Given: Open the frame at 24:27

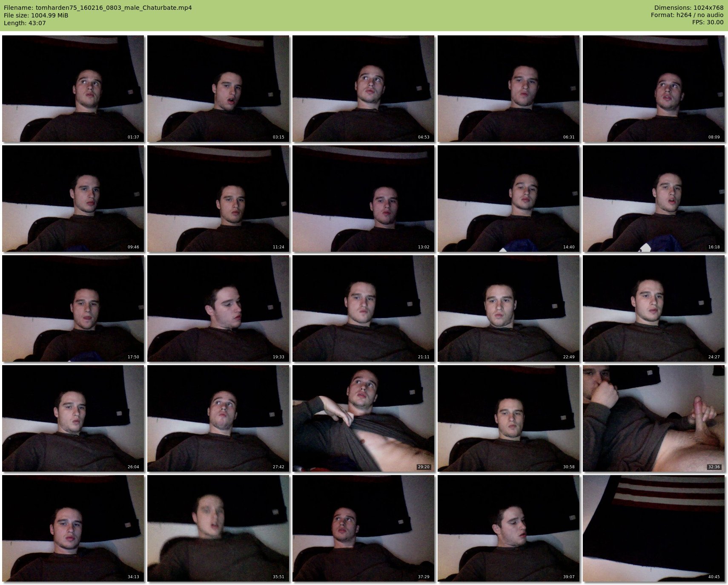Looking at the screenshot, I should pyautogui.click(x=654, y=308).
